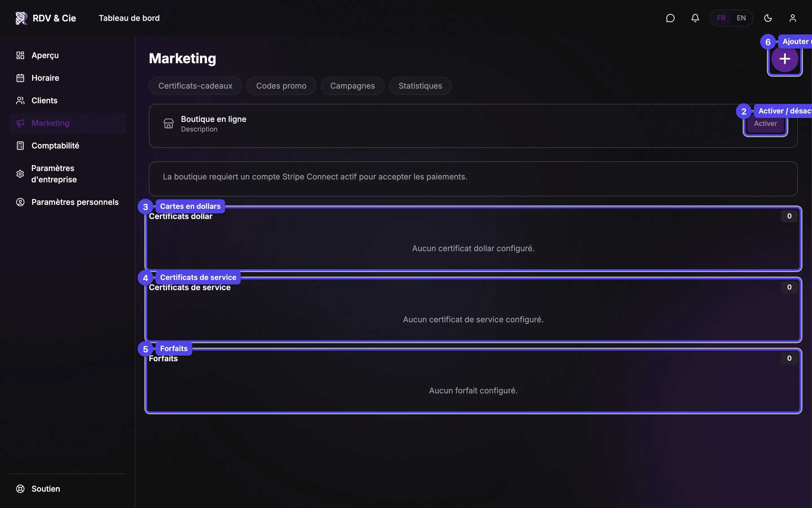The image size is (812, 508).
Task: Open the chat messages icon
Action: [670, 18]
